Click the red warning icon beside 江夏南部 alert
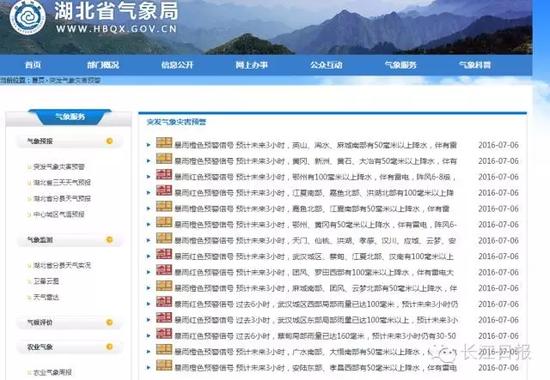This screenshot has width=550, height=380. click(x=164, y=190)
